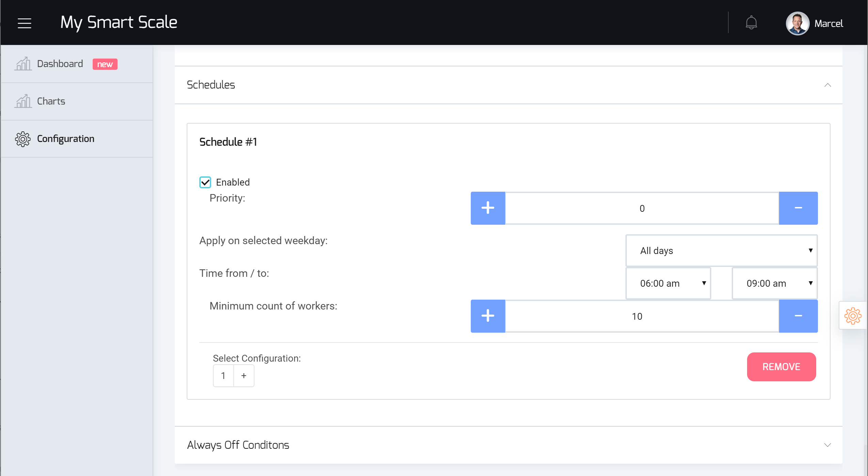Open the hamburger menu icon
The width and height of the screenshot is (868, 476).
[25, 23]
